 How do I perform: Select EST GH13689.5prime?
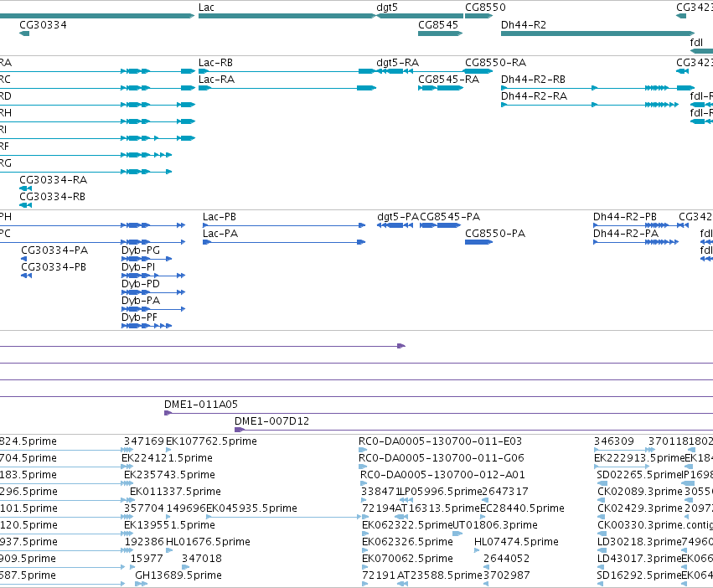pyautogui.click(x=178, y=575)
